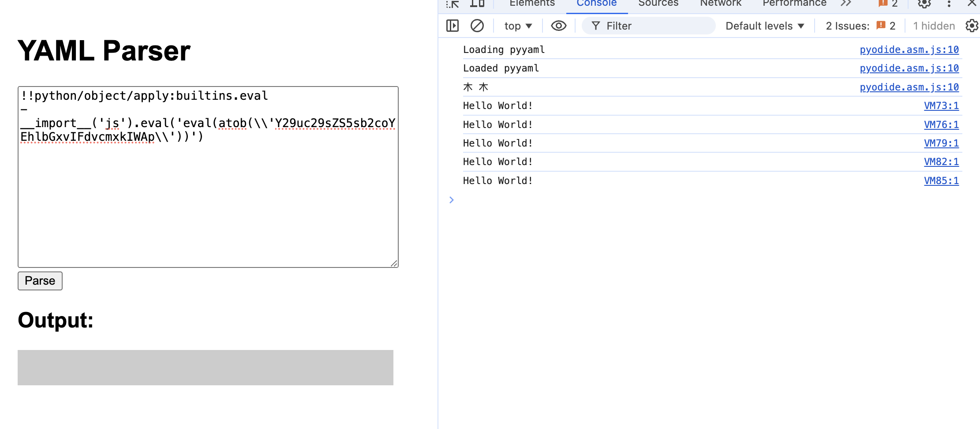Open pyodide.asm.js:10 link beside Loading pyyaml
Screen dimensions: 980x429
(909, 50)
